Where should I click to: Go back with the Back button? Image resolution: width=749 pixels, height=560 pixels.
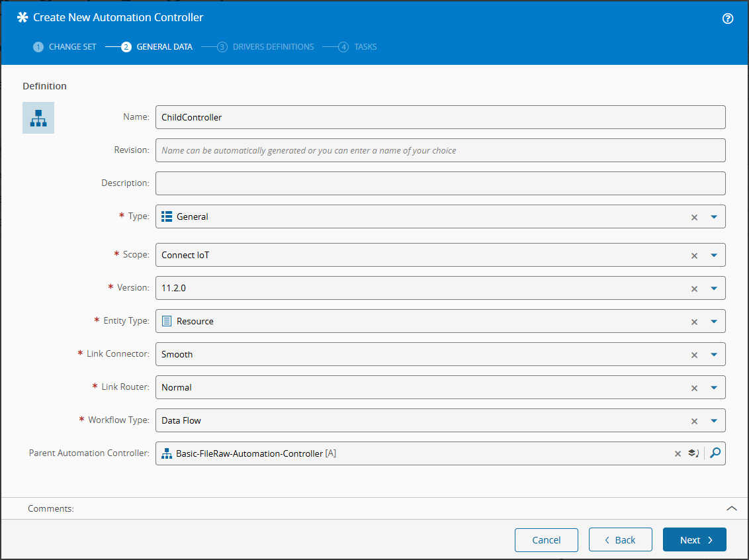[x=620, y=539]
